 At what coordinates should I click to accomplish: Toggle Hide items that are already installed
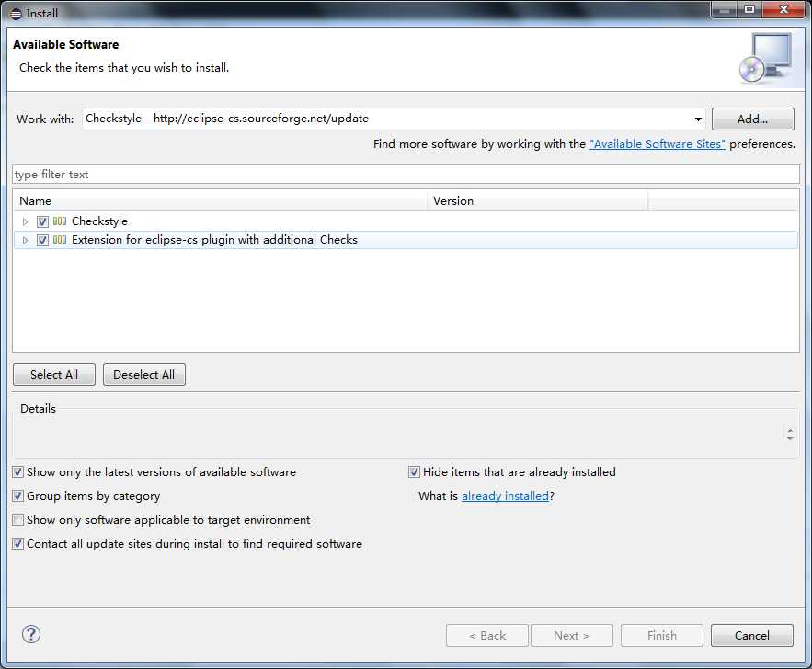pyautogui.click(x=414, y=471)
